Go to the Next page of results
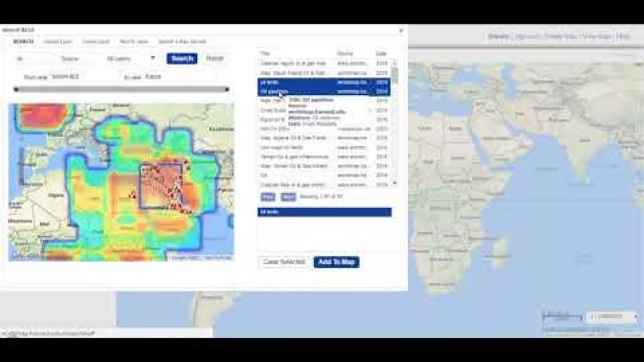The image size is (644, 362). point(288,197)
